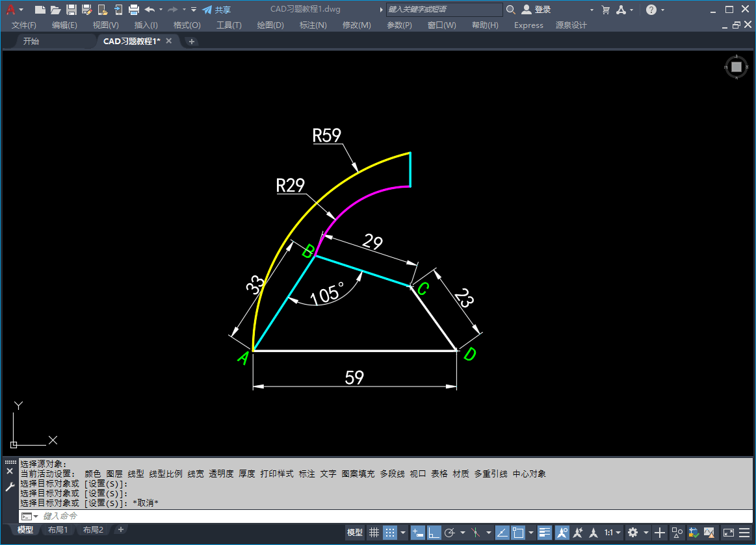Open the 格式(O) menu
Image resolution: width=756 pixels, height=545 pixels.
point(187,25)
